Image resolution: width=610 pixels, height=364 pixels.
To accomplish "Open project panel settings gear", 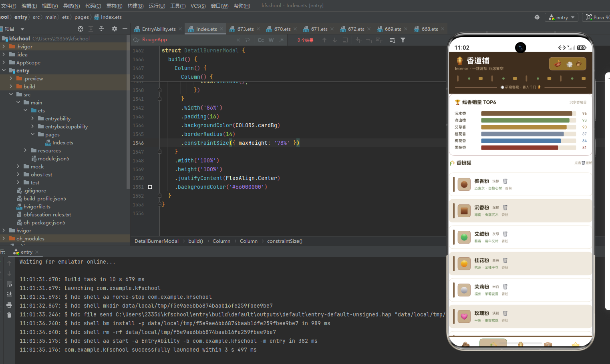I will pyautogui.click(x=115, y=29).
